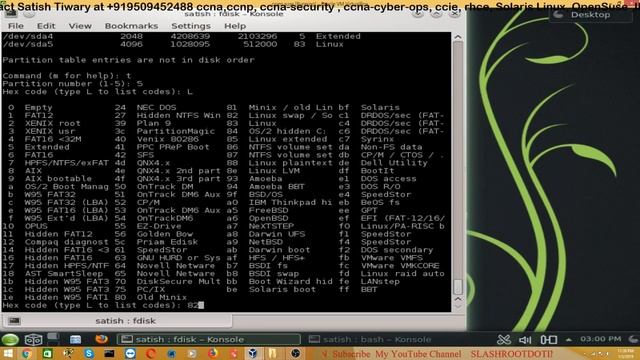Open the Windows Start button
Screen dimensions: 640x360
(8, 353)
